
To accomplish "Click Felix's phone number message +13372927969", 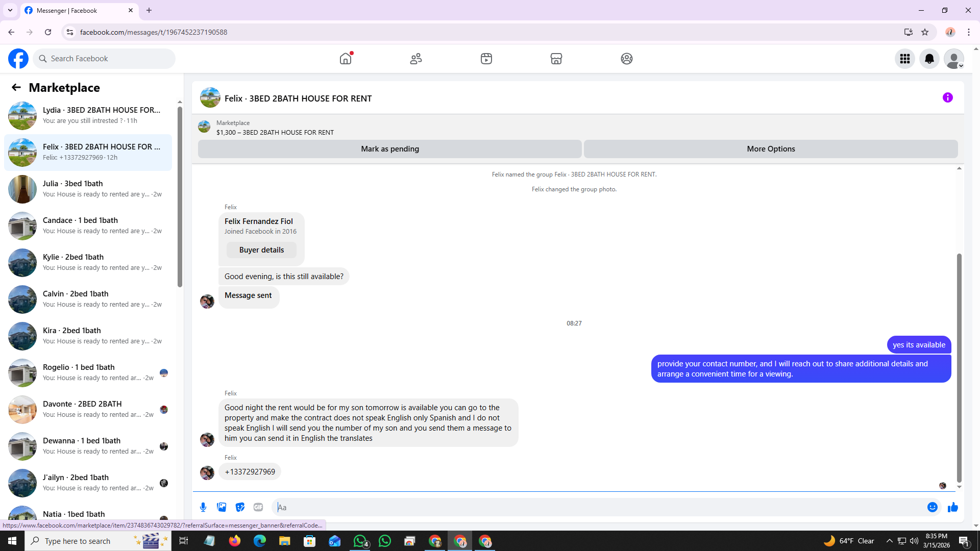I will 250,472.
